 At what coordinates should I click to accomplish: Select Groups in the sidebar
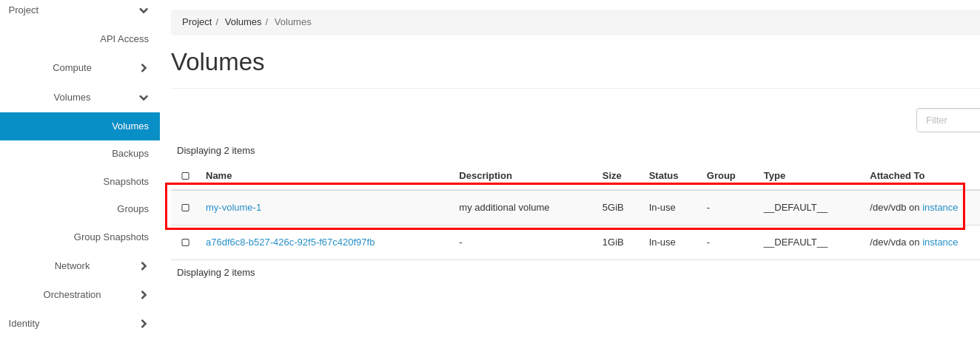click(x=132, y=209)
